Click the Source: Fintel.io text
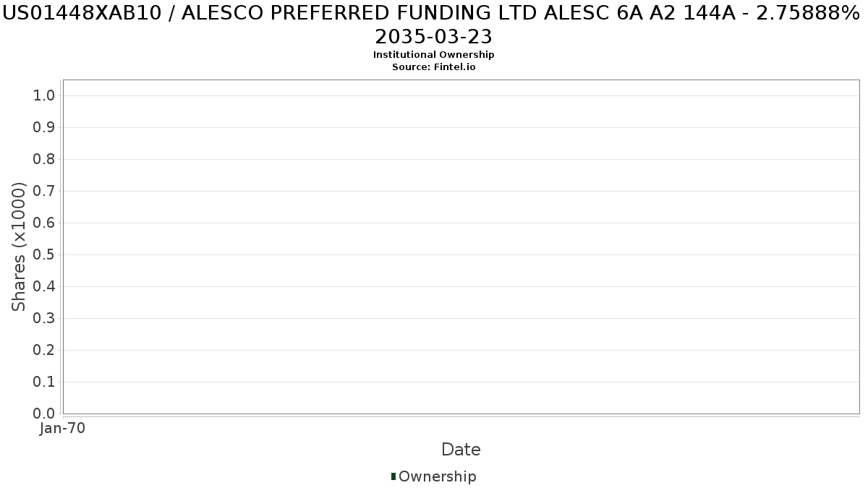The image size is (868, 488). (x=434, y=67)
